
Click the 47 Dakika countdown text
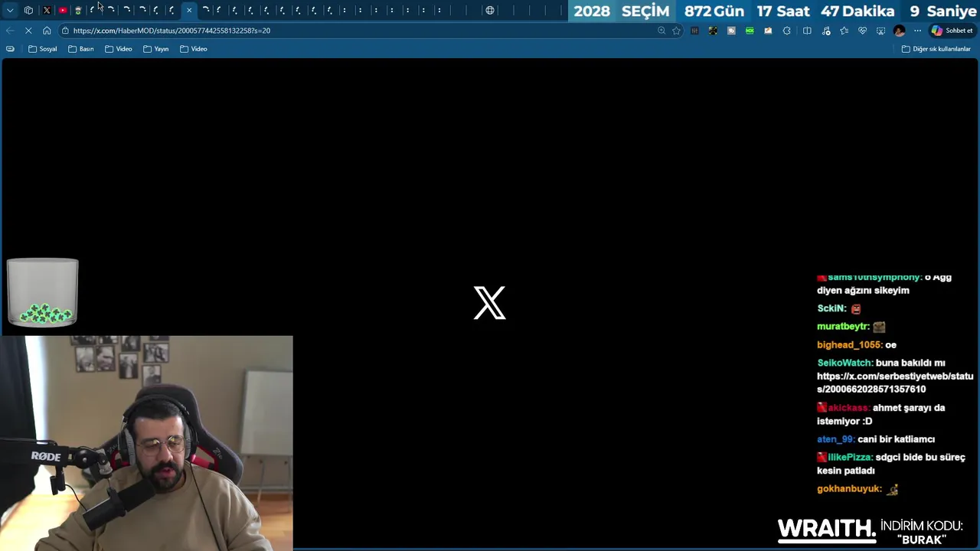[x=857, y=11]
